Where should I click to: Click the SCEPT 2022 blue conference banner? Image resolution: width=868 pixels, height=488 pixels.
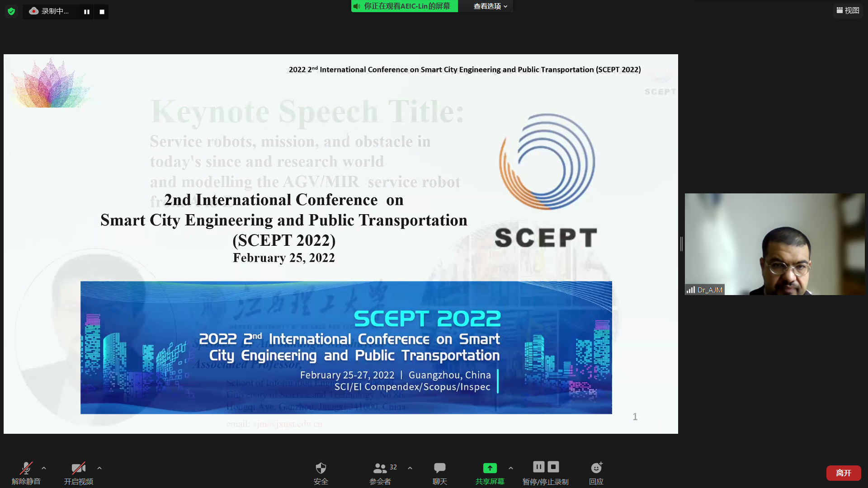346,347
